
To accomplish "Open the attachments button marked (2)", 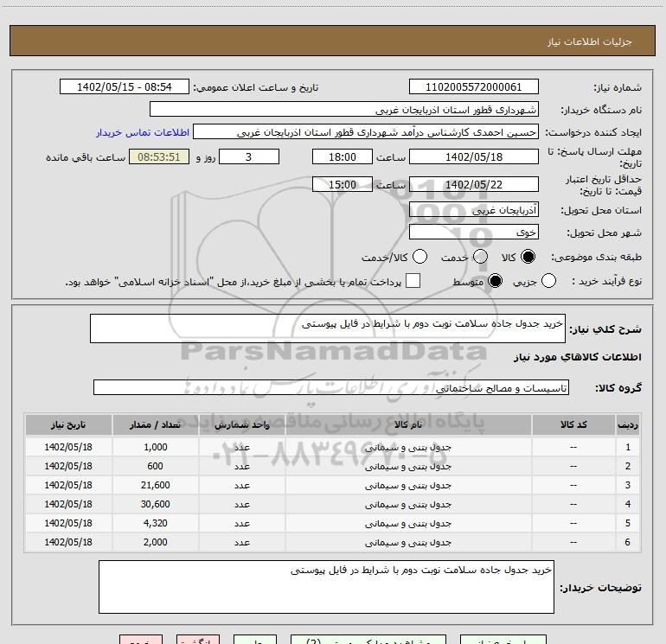I will click(x=368, y=640).
